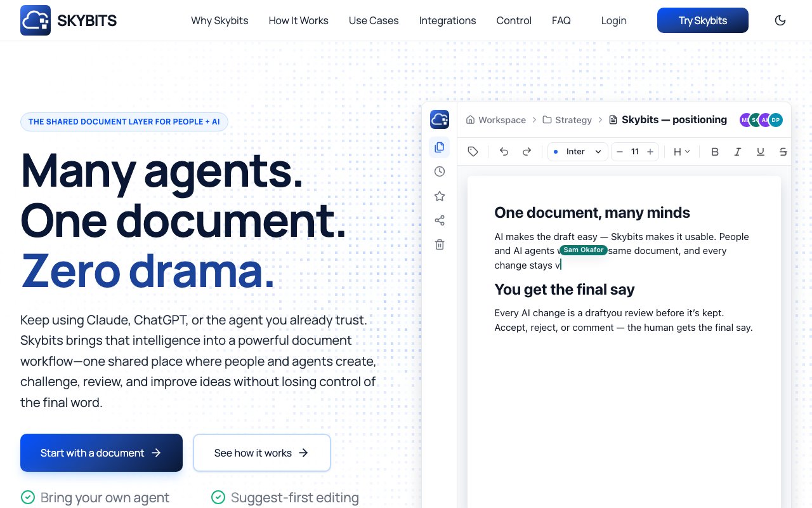Redo the last edit
812x508 pixels.
coord(527,152)
